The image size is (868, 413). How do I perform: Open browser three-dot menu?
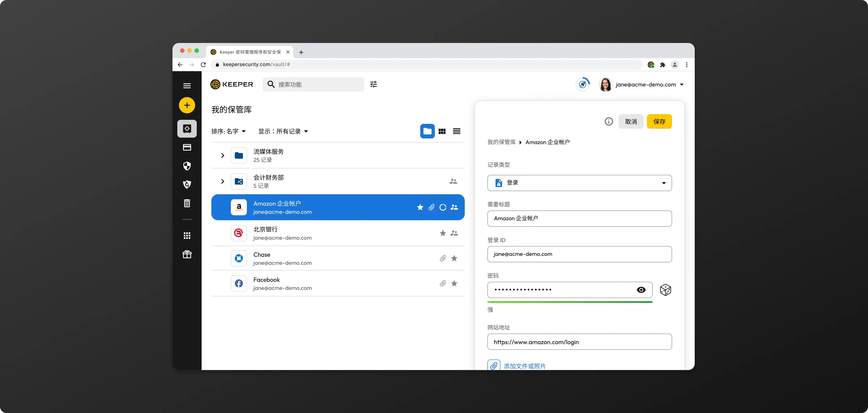point(687,64)
